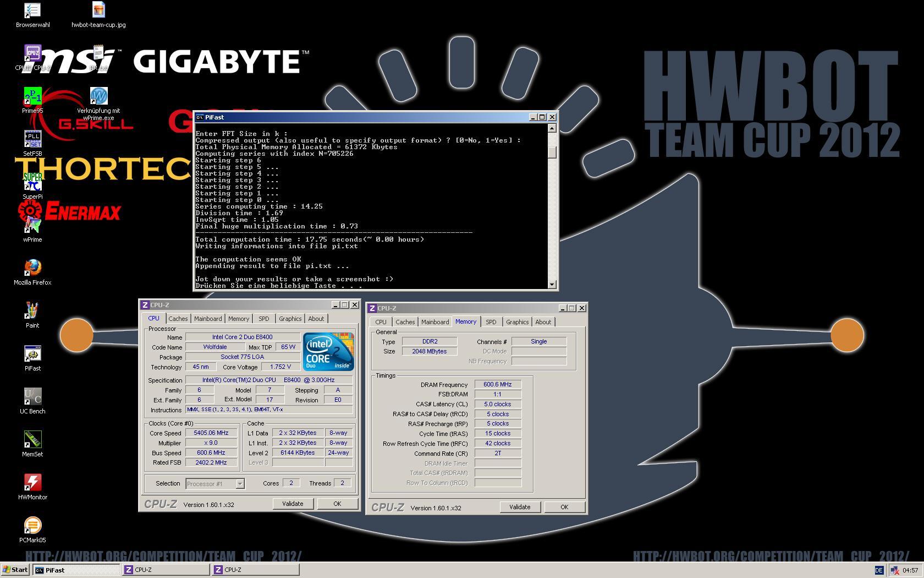Select the PiFast taskbar button
924x578 pixels.
(x=76, y=570)
